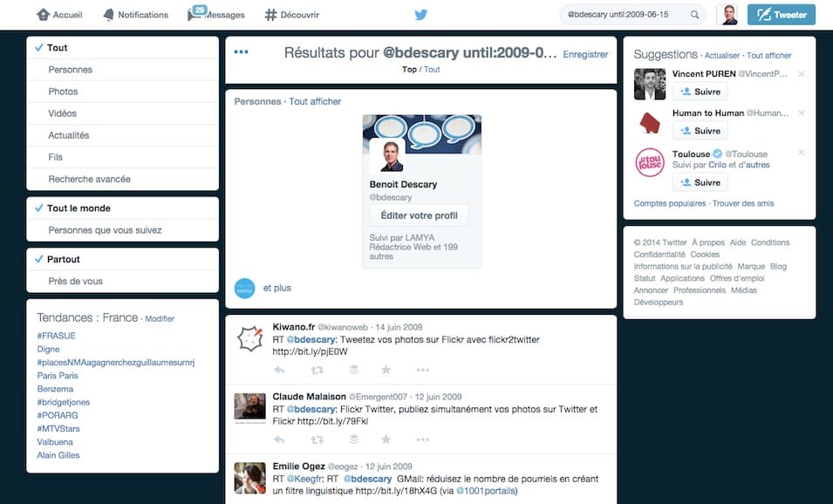Screen dimensions: 833x504
Task: Open the profile avatar menu in top bar
Action: click(x=727, y=15)
